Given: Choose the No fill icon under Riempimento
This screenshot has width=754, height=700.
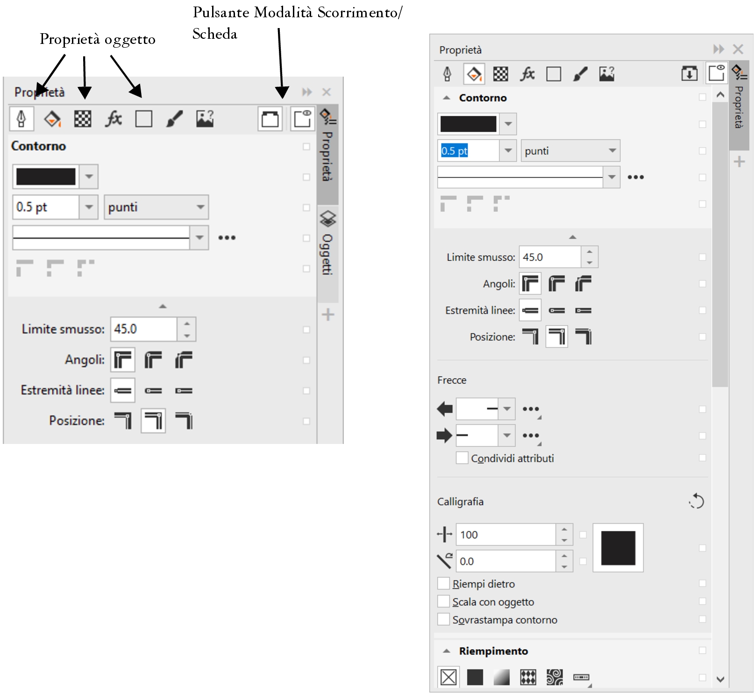Looking at the screenshot, I should [448, 677].
